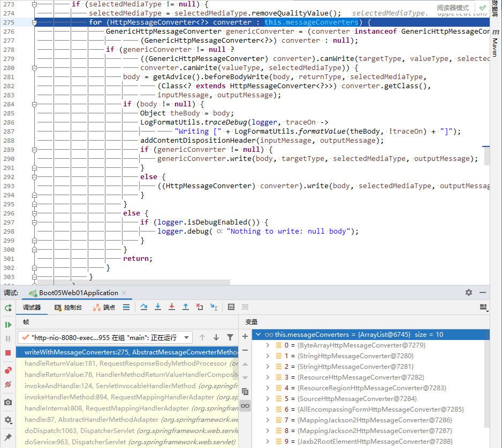Pin the debug tab

(8, 437)
